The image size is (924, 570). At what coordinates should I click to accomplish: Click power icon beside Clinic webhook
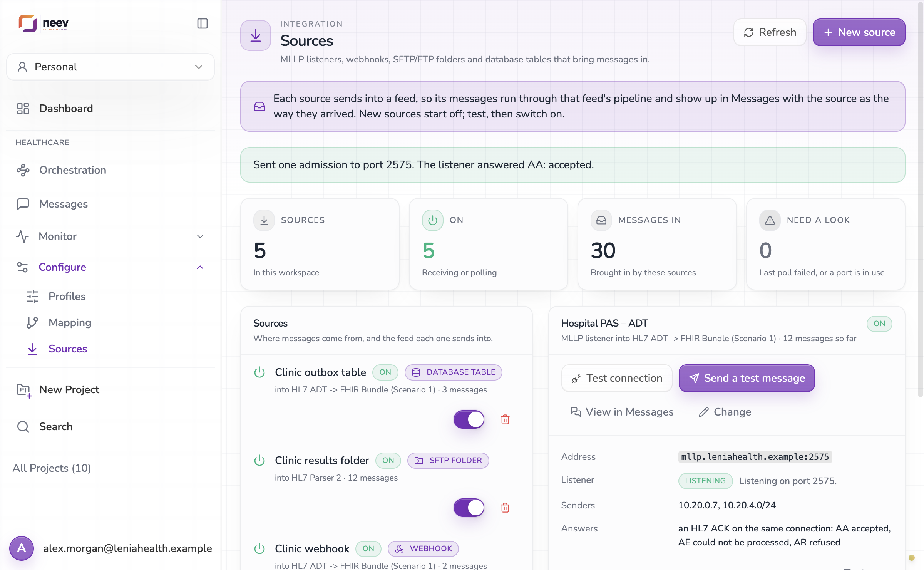[x=259, y=549]
